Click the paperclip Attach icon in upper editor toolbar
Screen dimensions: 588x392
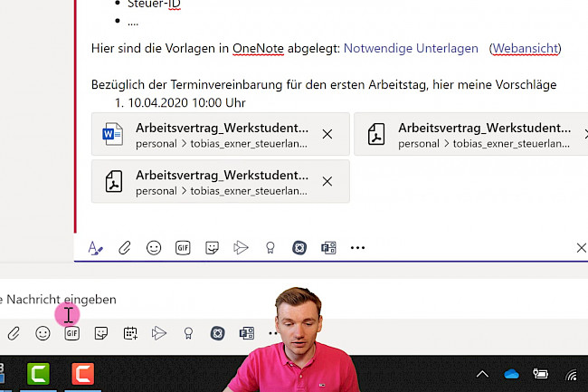point(125,248)
